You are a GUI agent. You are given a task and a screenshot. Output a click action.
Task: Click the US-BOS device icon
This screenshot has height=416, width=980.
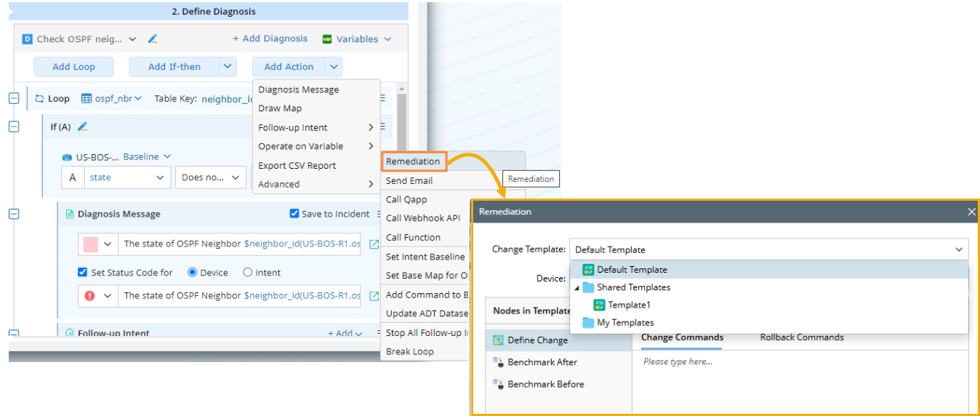click(68, 157)
